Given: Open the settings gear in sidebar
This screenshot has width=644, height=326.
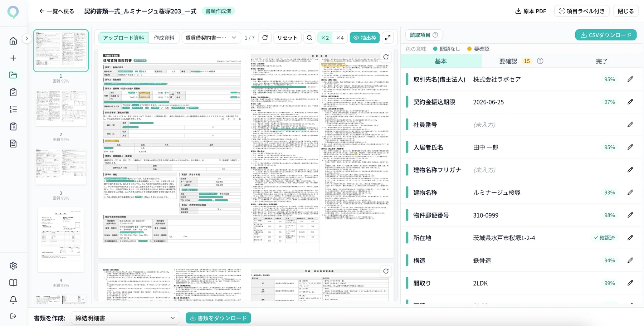Looking at the screenshot, I should click(x=13, y=266).
